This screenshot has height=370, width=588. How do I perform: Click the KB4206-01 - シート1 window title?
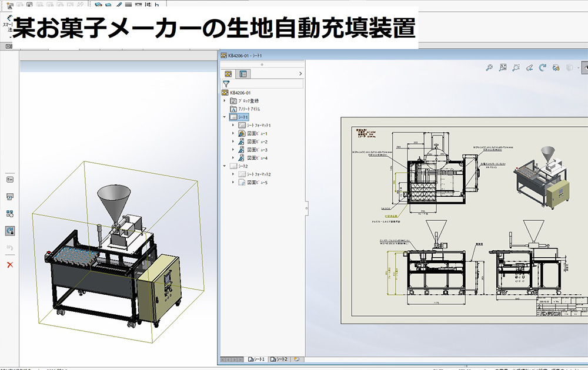pyautogui.click(x=245, y=55)
